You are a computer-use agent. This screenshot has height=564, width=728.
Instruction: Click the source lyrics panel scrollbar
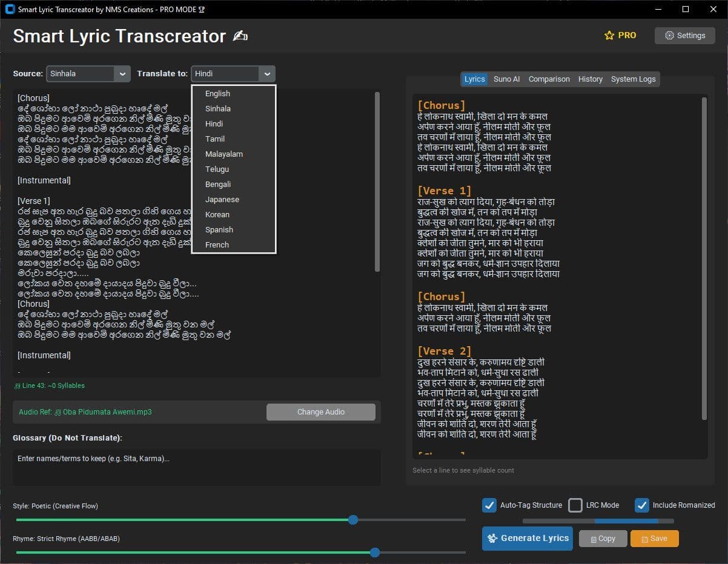coord(377,182)
